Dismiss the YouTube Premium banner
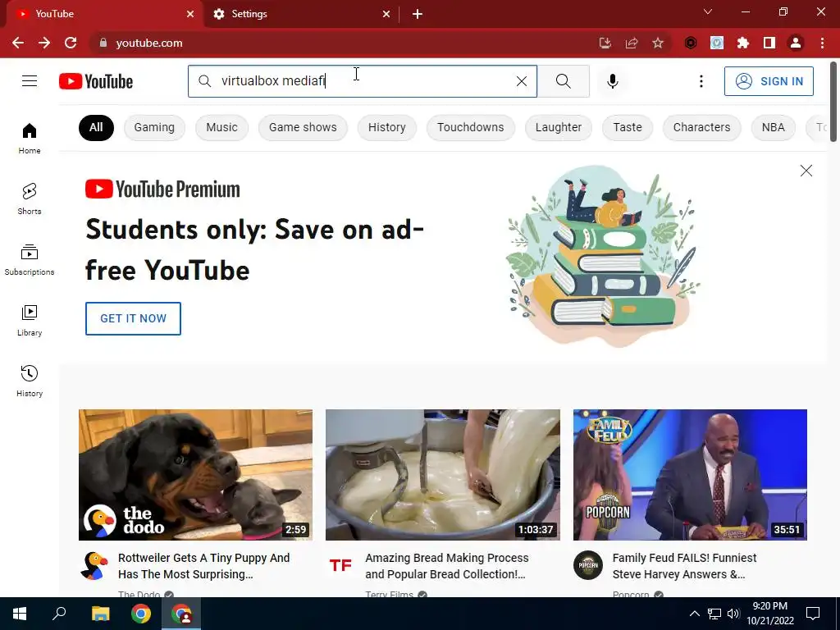Image resolution: width=840 pixels, height=630 pixels. click(x=806, y=171)
